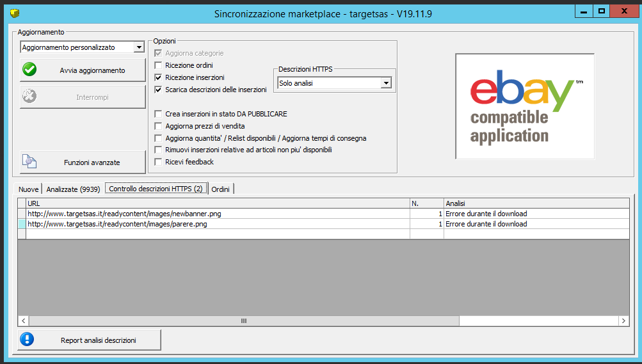This screenshot has height=364, width=642.
Task: Click the Analisi column header
Action: point(537,203)
